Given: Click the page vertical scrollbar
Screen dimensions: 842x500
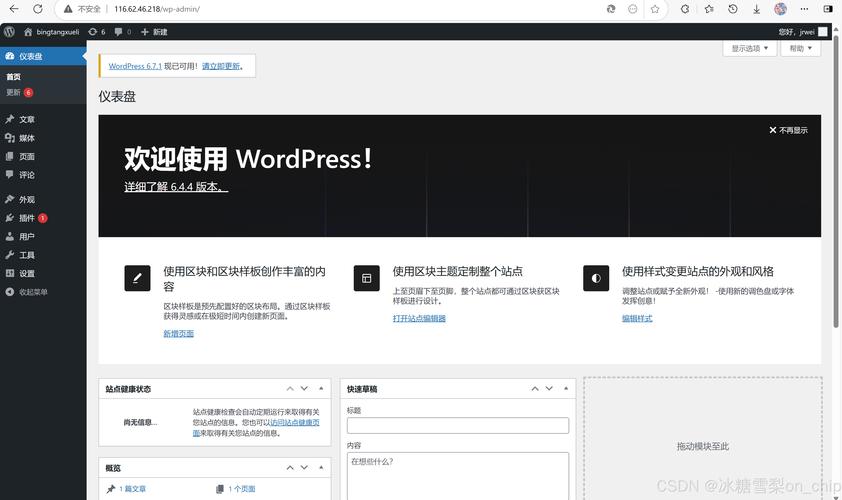Looking at the screenshot, I should [836, 183].
